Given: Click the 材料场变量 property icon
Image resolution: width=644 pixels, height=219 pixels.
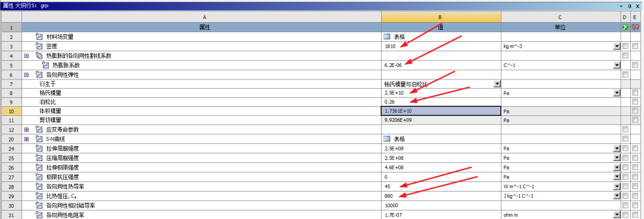Looking at the screenshot, I should click(39, 36).
